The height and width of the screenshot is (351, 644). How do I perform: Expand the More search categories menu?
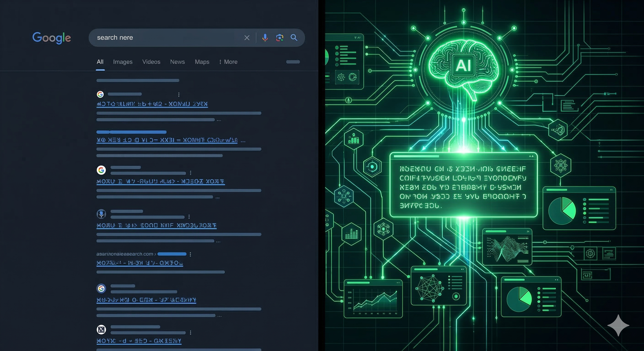(228, 62)
